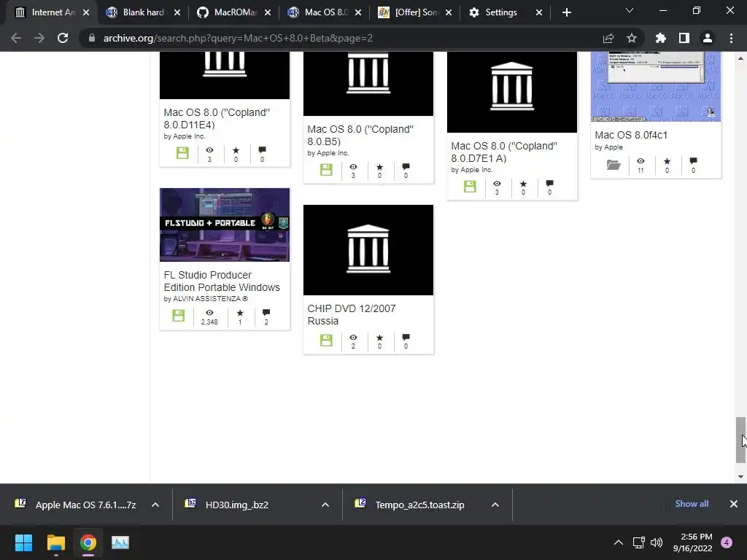The width and height of the screenshot is (747, 560).
Task: Click reviews bubble on Copland 8.0.B5 card
Action: 406,167
